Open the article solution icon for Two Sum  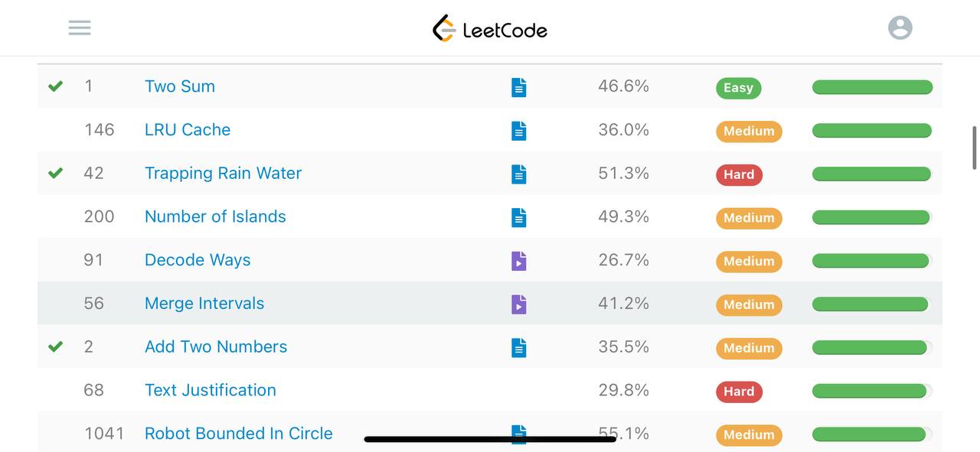[x=519, y=88]
